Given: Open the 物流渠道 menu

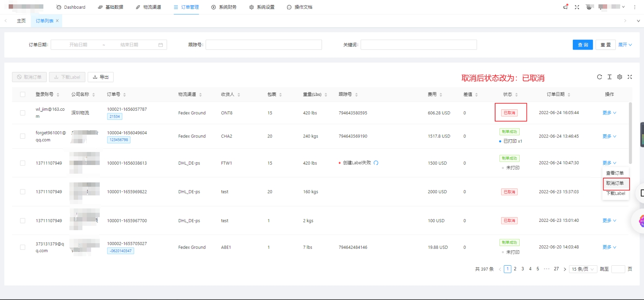Looking at the screenshot, I should 149,7.
